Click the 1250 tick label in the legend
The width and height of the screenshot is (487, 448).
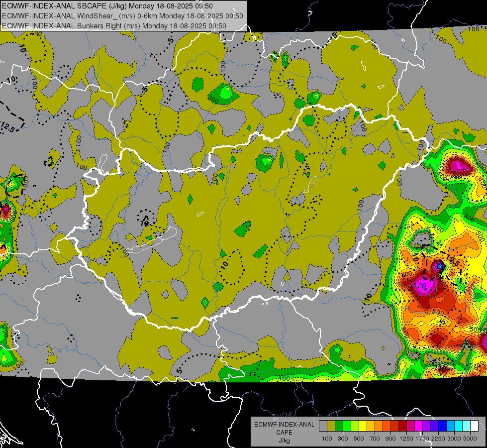pos(406,439)
